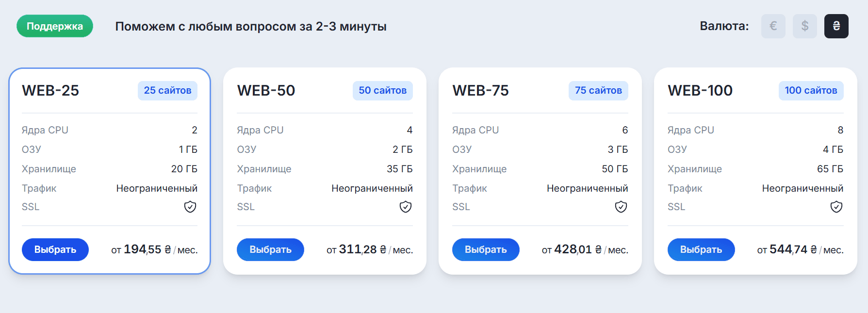The image size is (868, 313).
Task: Choose the WEB-50 plan with Выбрать
Action: pyautogui.click(x=270, y=249)
